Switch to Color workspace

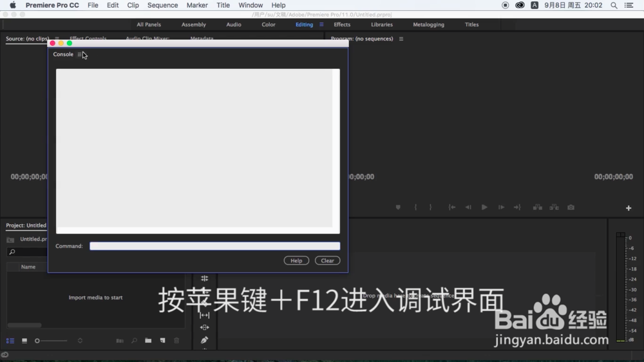[x=269, y=24]
